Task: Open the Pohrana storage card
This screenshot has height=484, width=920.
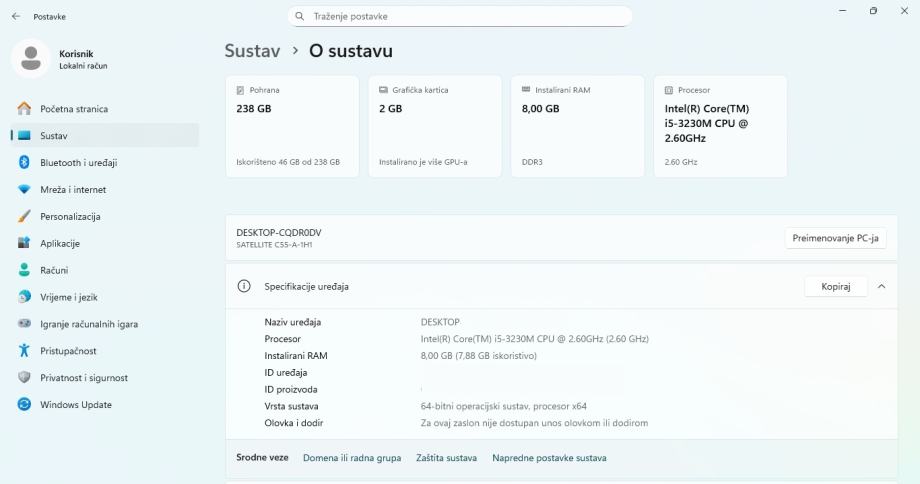Action: coord(291,127)
